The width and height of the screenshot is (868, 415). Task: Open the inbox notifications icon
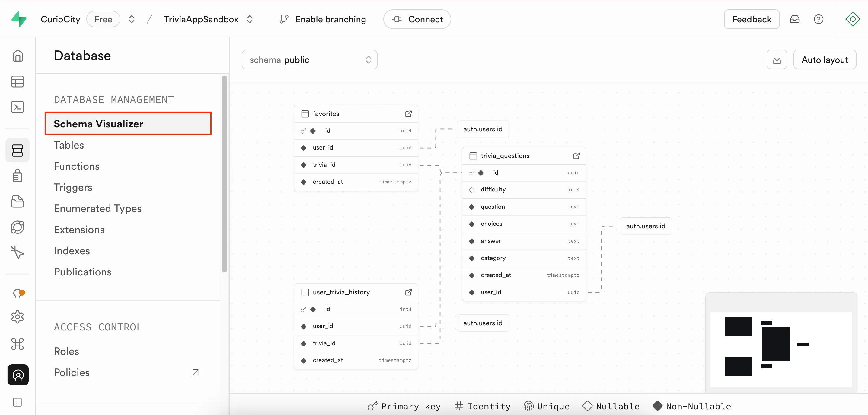[x=795, y=19]
